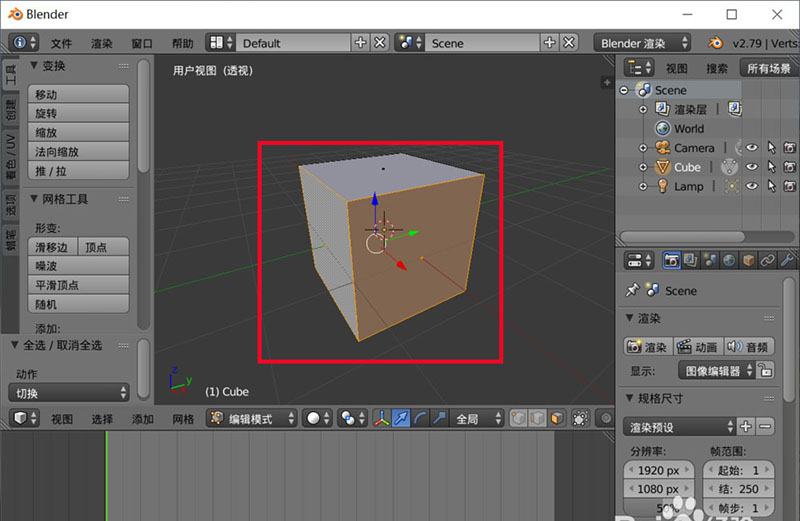Viewport: 800px width, 521px height.
Task: Open the 编辑模式 mode dropdown
Action: (x=250, y=419)
